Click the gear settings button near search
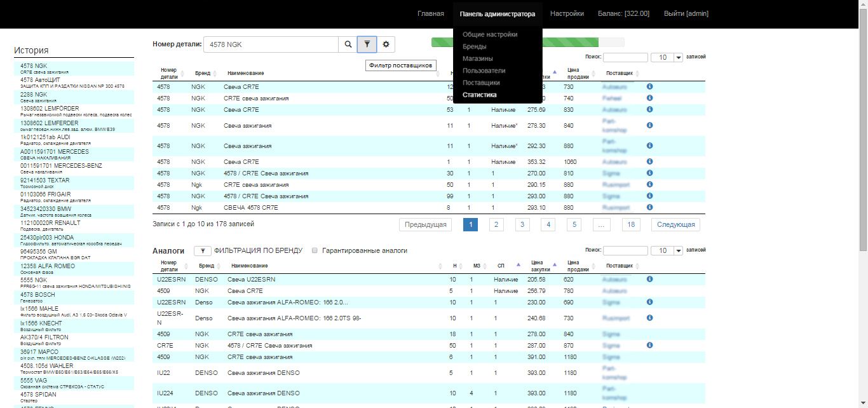 point(386,44)
